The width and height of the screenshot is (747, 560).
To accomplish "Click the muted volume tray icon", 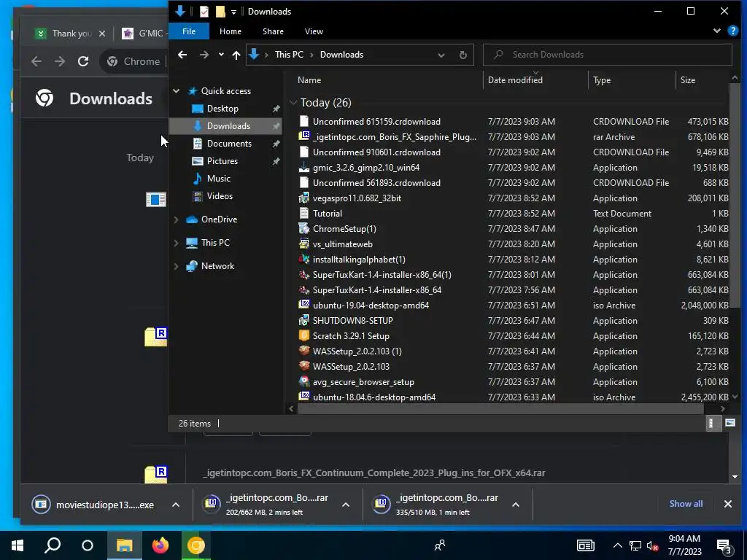I will pyautogui.click(x=652, y=546).
